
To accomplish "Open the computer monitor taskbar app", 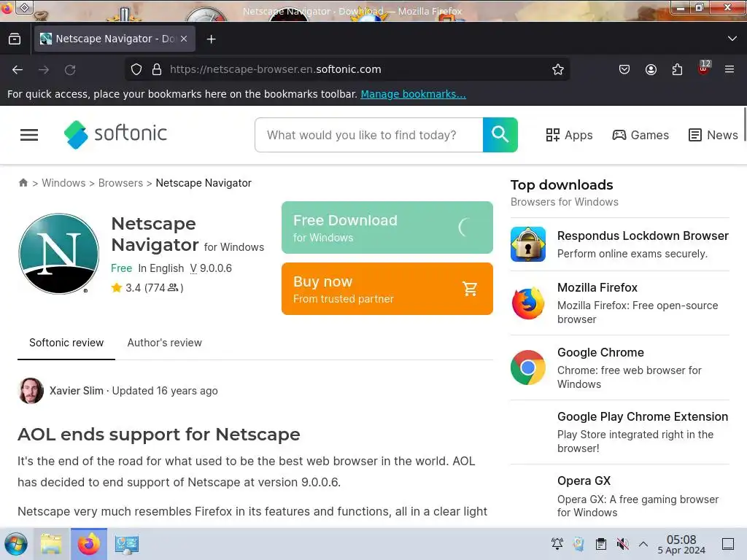I will [x=127, y=544].
